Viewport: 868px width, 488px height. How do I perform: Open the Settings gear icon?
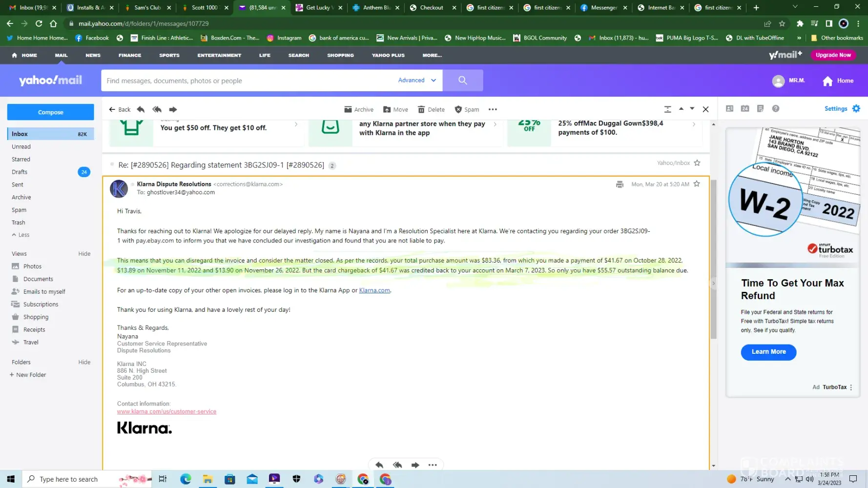click(856, 108)
